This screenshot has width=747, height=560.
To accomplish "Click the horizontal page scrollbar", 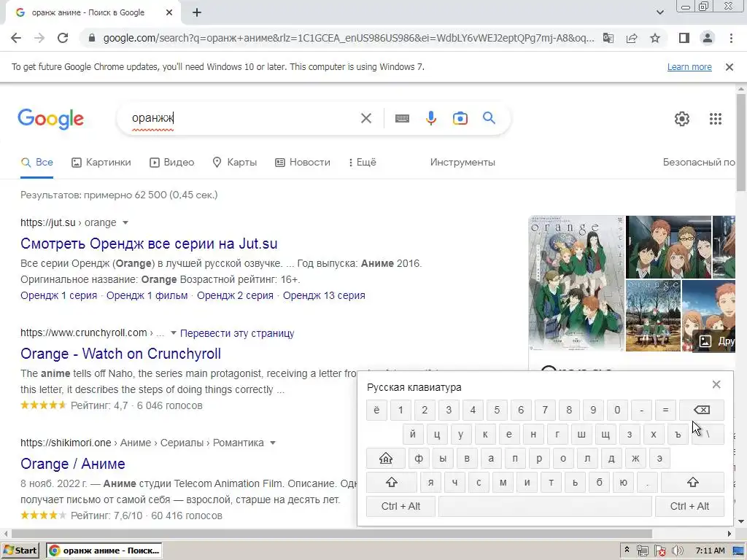I will point(332,534).
